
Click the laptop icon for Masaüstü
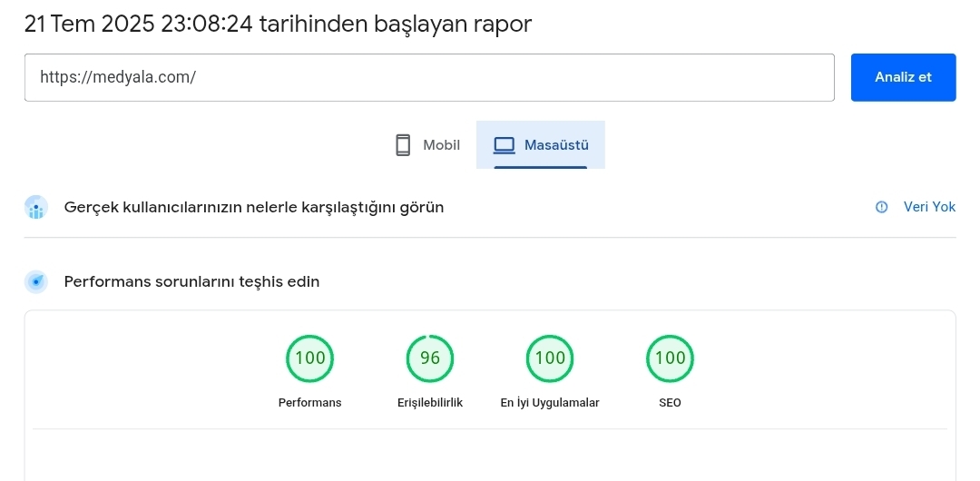coord(505,145)
